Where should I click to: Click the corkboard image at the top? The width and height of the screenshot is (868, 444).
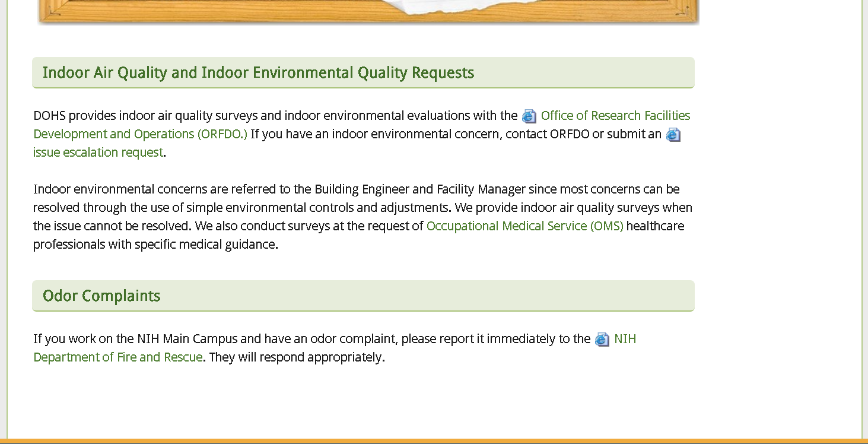[x=368, y=12]
